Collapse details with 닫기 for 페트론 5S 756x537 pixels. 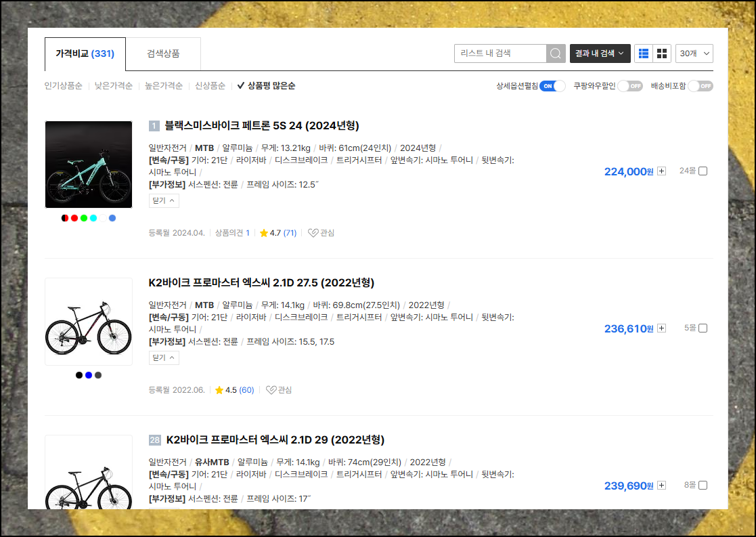(164, 200)
